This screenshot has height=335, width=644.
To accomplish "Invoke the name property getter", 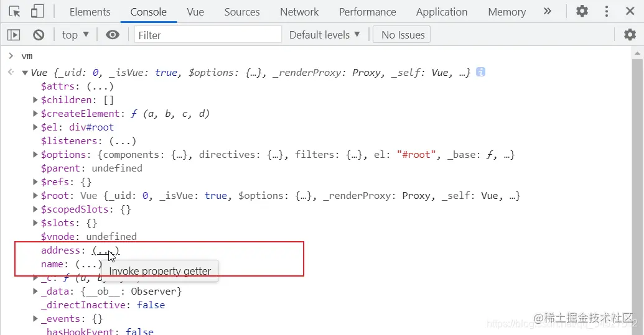I will click(x=89, y=264).
